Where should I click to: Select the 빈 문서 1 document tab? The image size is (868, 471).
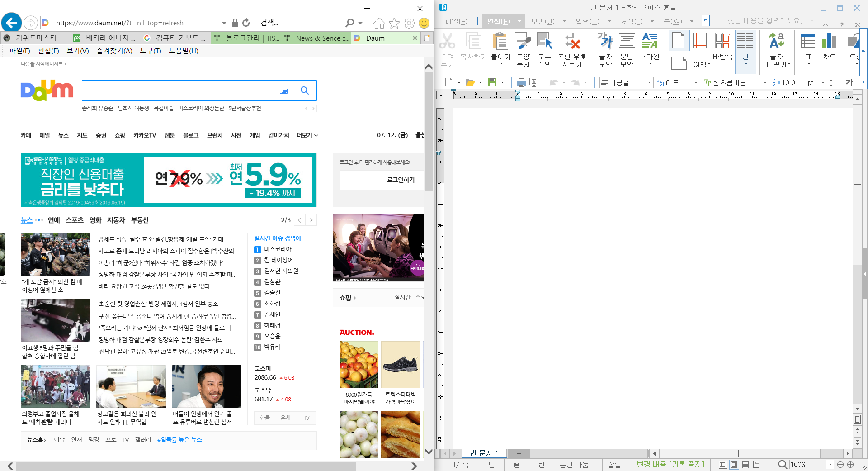[484, 453]
